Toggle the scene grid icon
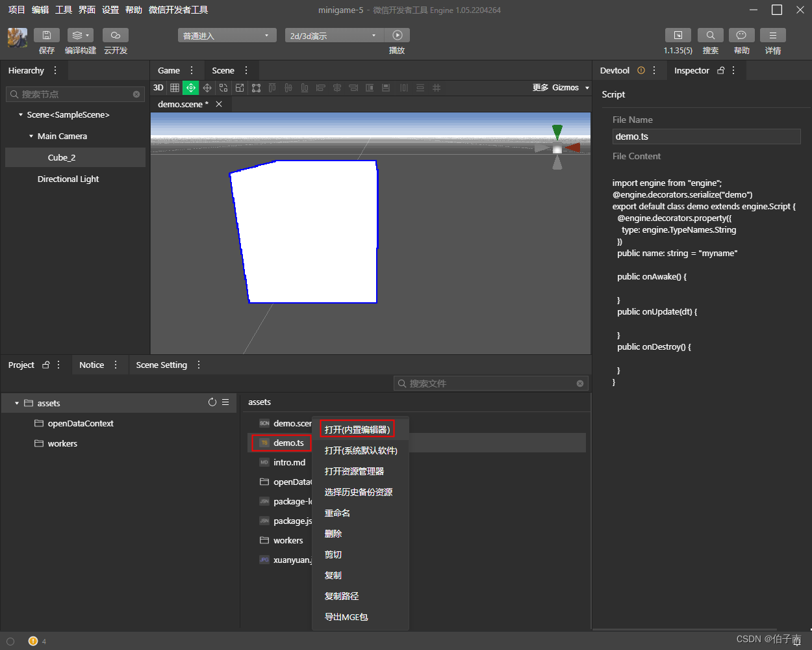Viewport: 812px width, 650px height. click(x=175, y=88)
